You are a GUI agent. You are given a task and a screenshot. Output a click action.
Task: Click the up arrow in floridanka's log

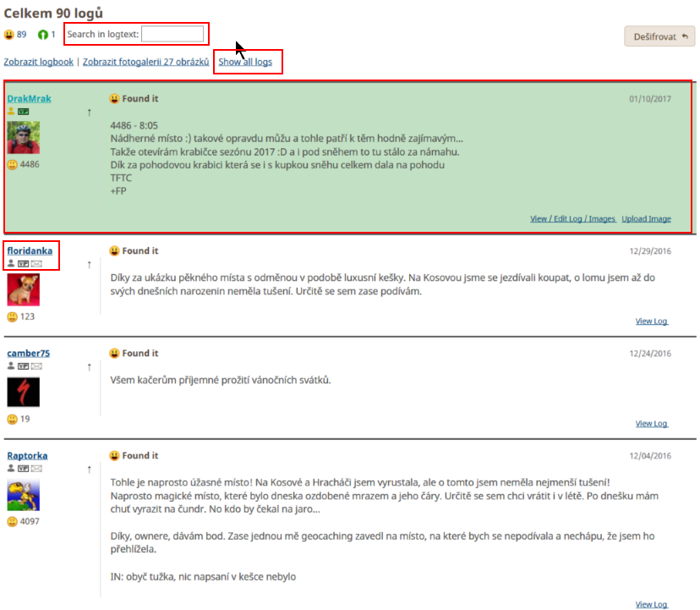89,264
